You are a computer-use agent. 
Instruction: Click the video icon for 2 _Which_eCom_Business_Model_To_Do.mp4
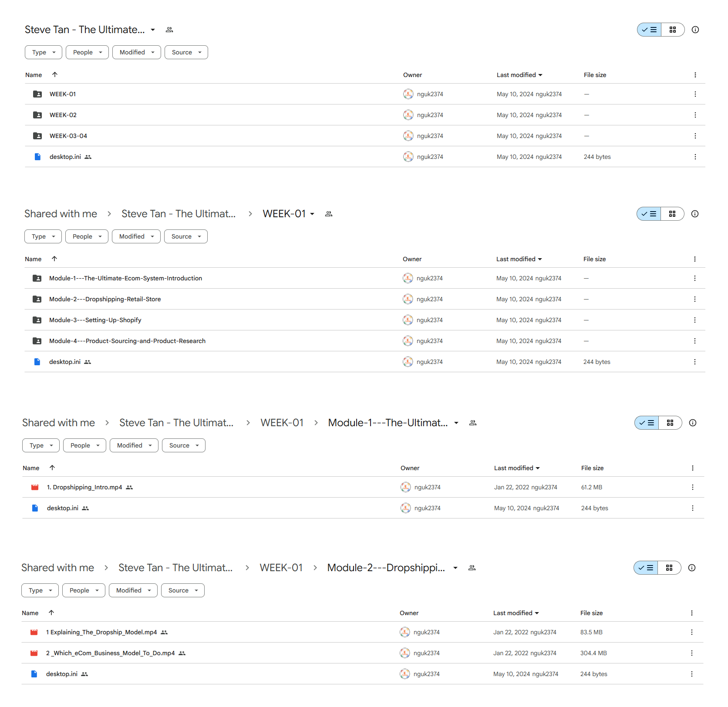pyautogui.click(x=34, y=653)
